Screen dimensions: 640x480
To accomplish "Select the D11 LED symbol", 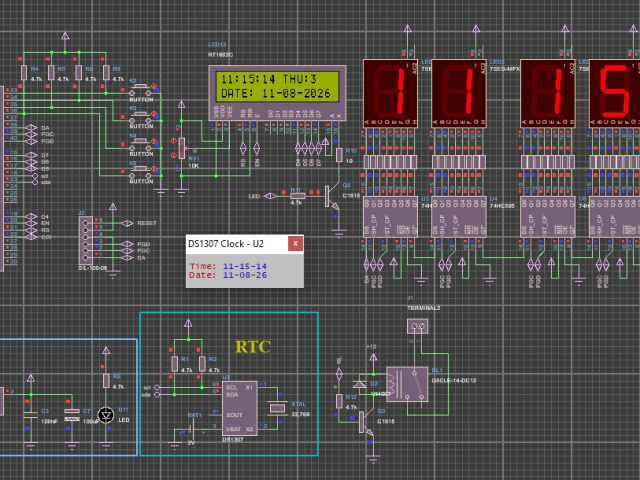I will pos(106,415).
